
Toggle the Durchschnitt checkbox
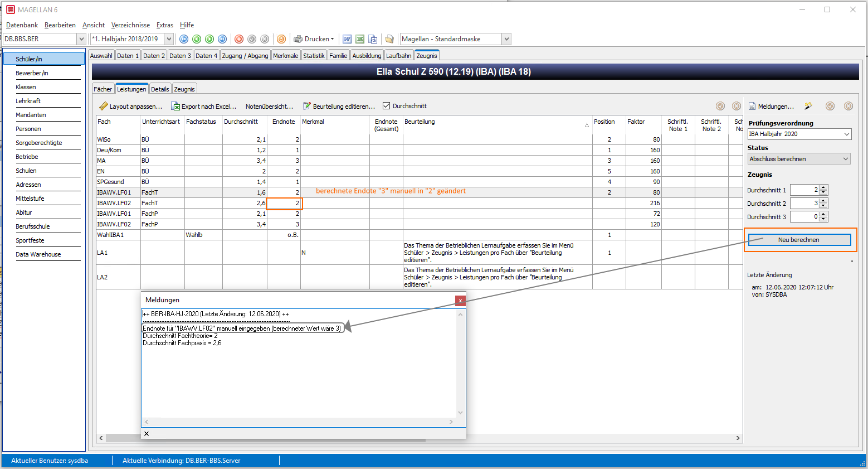point(387,106)
